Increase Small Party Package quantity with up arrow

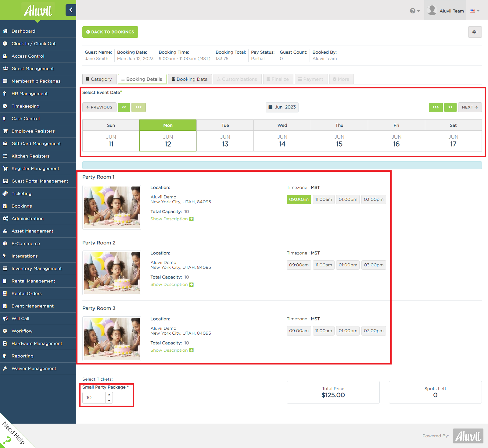pyautogui.click(x=109, y=395)
